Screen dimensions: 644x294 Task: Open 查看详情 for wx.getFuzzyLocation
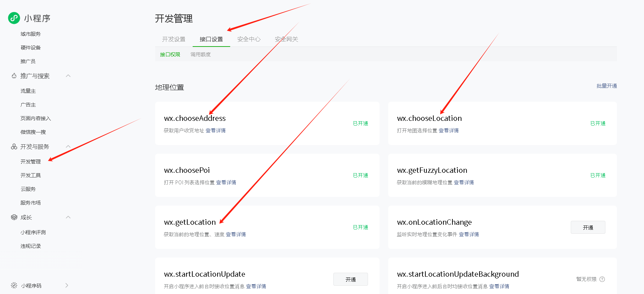coord(464,183)
